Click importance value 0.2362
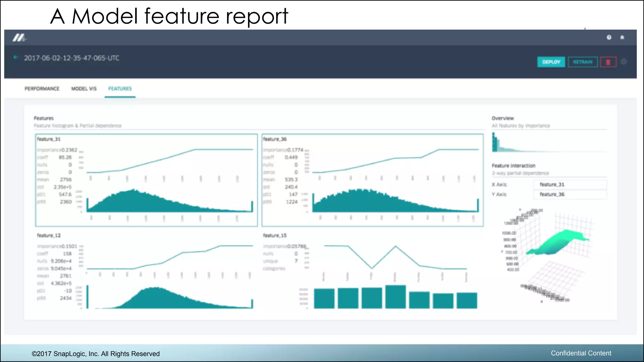644x362 pixels. click(69, 150)
